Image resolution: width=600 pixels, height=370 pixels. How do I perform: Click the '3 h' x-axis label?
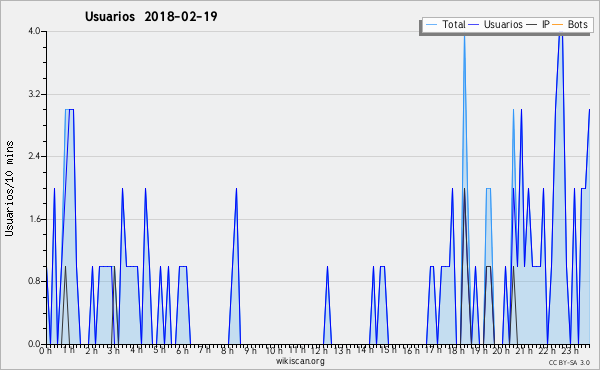[114, 350]
